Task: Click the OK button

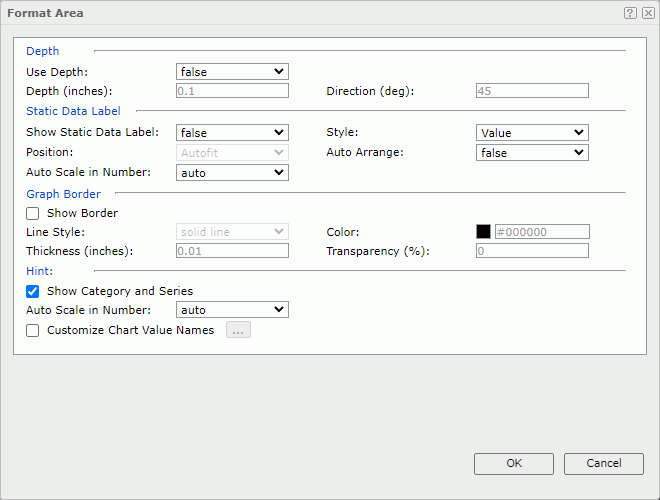Action: [514, 463]
